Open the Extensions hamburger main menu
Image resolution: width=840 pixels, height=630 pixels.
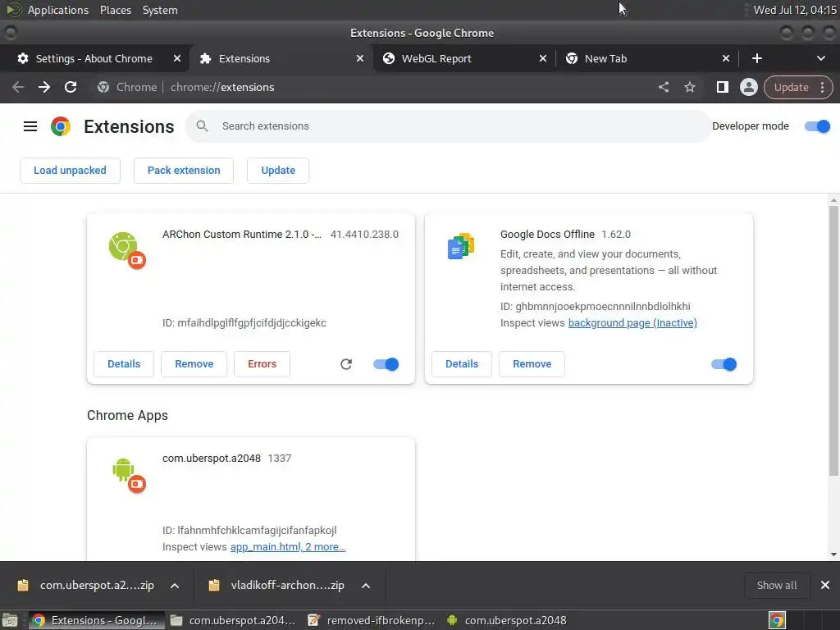[30, 126]
